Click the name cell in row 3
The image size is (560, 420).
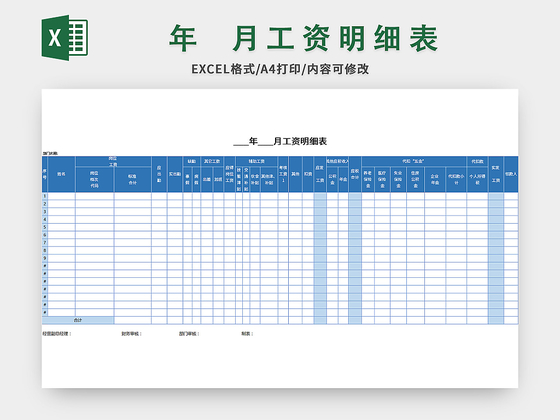(x=61, y=212)
